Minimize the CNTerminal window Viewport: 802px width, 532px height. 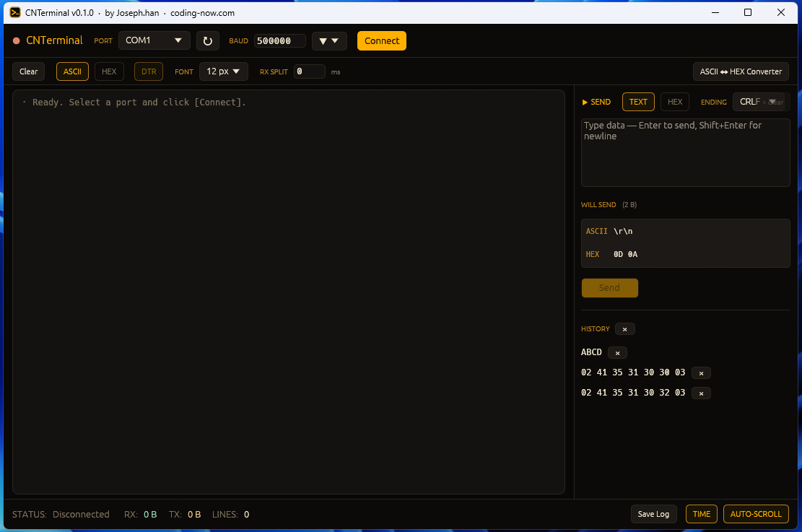(715, 12)
